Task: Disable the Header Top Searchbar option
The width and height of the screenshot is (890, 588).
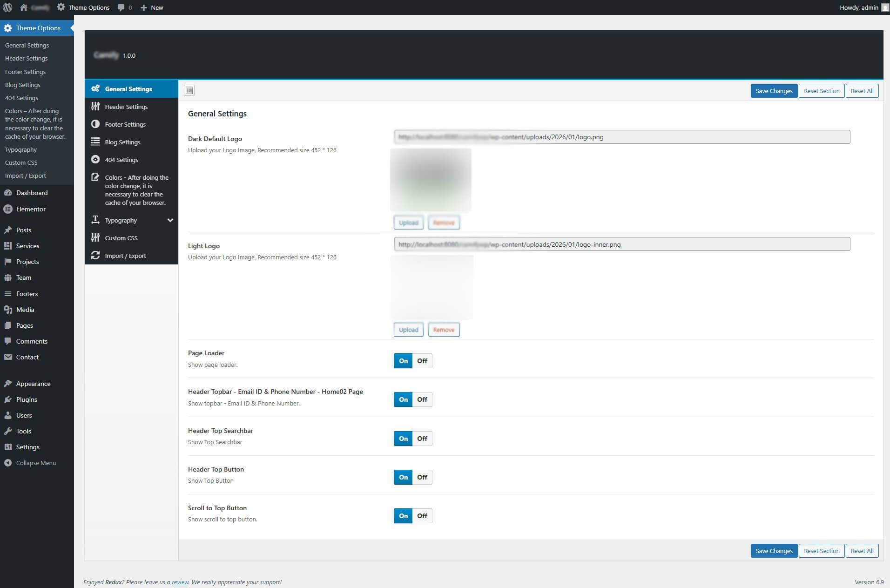Action: (422, 439)
